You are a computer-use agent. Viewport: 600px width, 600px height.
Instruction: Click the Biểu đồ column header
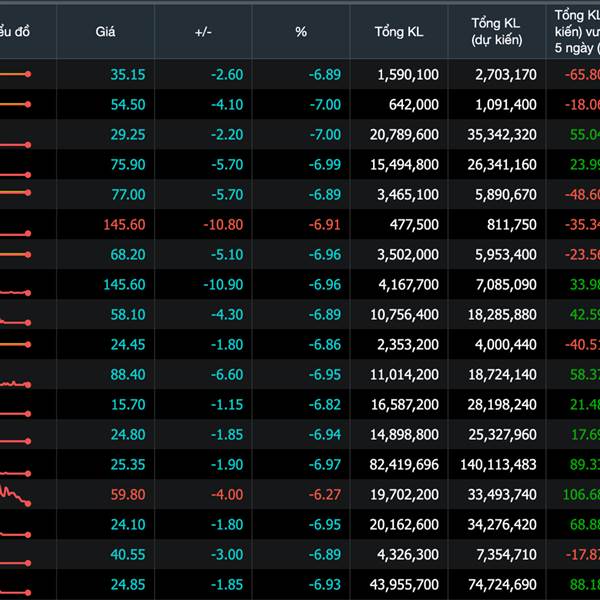tap(12, 32)
